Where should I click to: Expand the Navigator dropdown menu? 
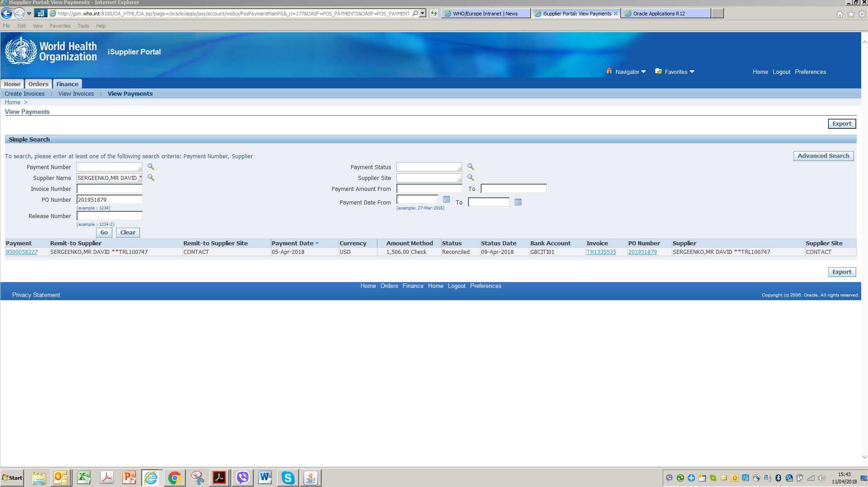point(630,72)
